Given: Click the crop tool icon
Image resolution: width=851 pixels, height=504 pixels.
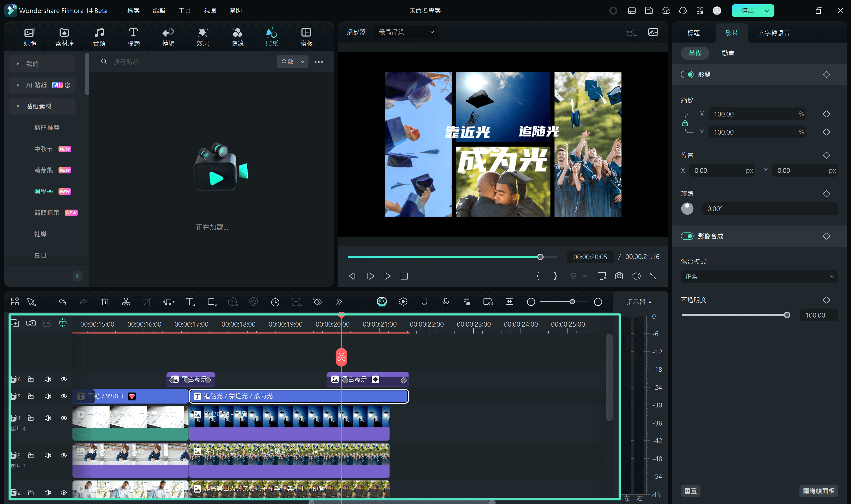Looking at the screenshot, I should (x=147, y=302).
